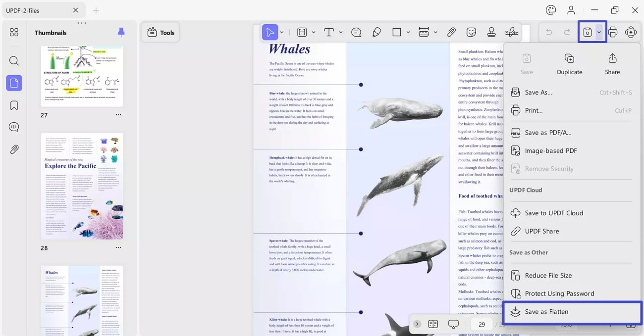
Task: Choose Save As... from the menu
Action: click(x=572, y=93)
